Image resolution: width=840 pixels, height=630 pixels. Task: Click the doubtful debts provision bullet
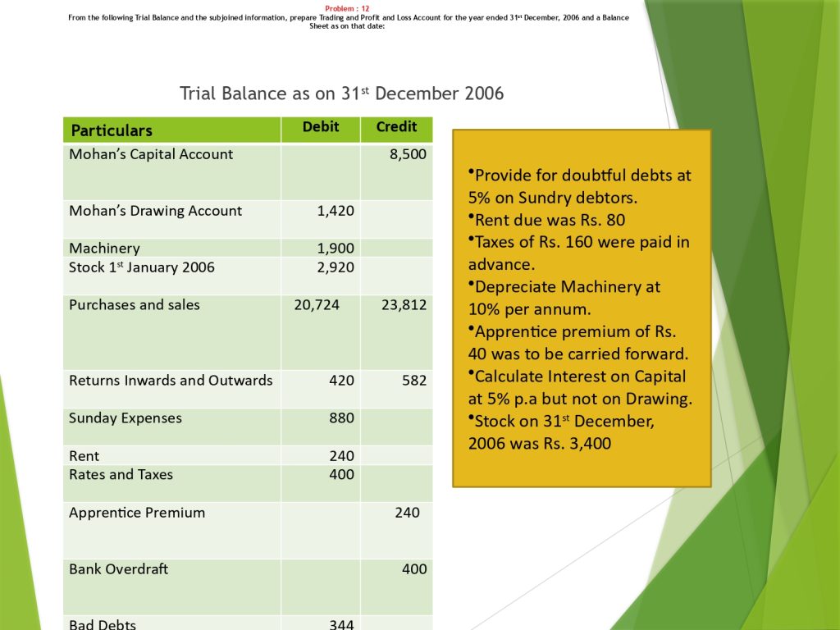pyautogui.click(x=579, y=186)
